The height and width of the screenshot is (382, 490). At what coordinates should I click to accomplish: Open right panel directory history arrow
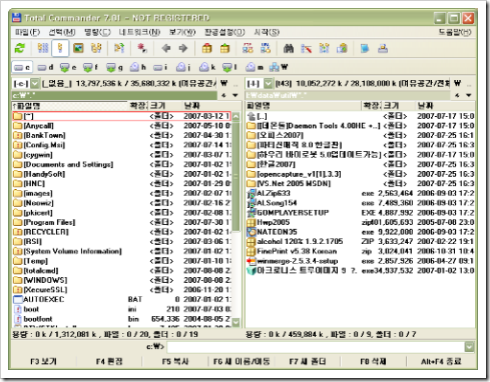pos(469,95)
